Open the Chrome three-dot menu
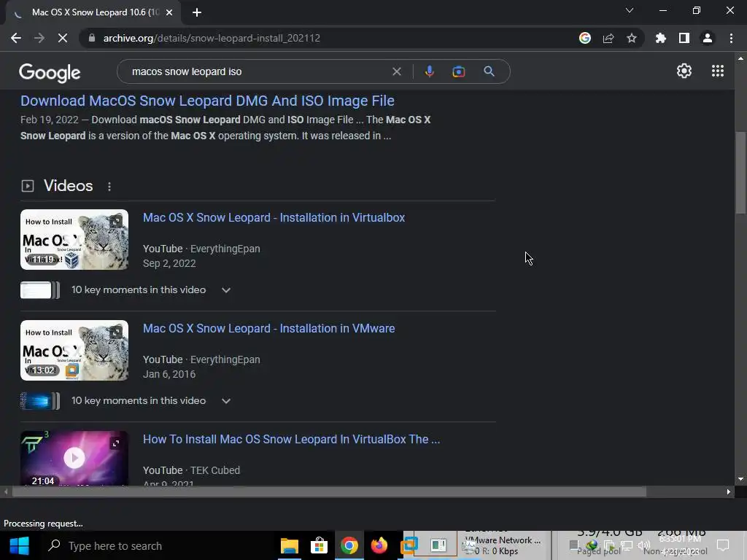This screenshot has height=560, width=747. pyautogui.click(x=731, y=38)
